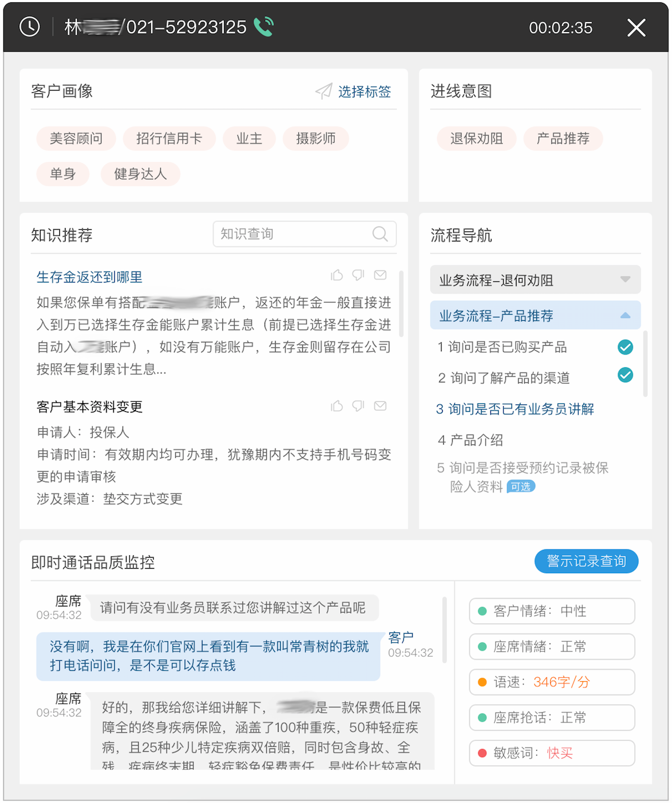Dislike the 生存金返还到哪里 article
672x803 pixels.
(x=359, y=275)
